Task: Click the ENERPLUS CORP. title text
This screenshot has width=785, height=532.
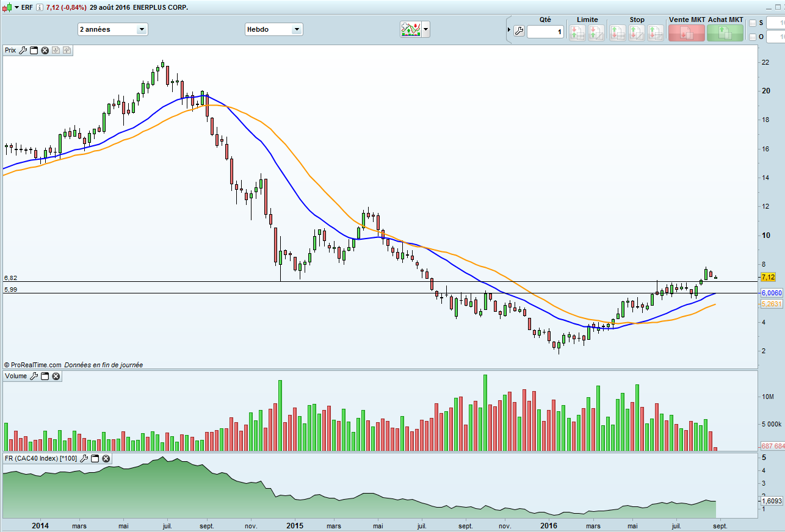Action: [161, 7]
